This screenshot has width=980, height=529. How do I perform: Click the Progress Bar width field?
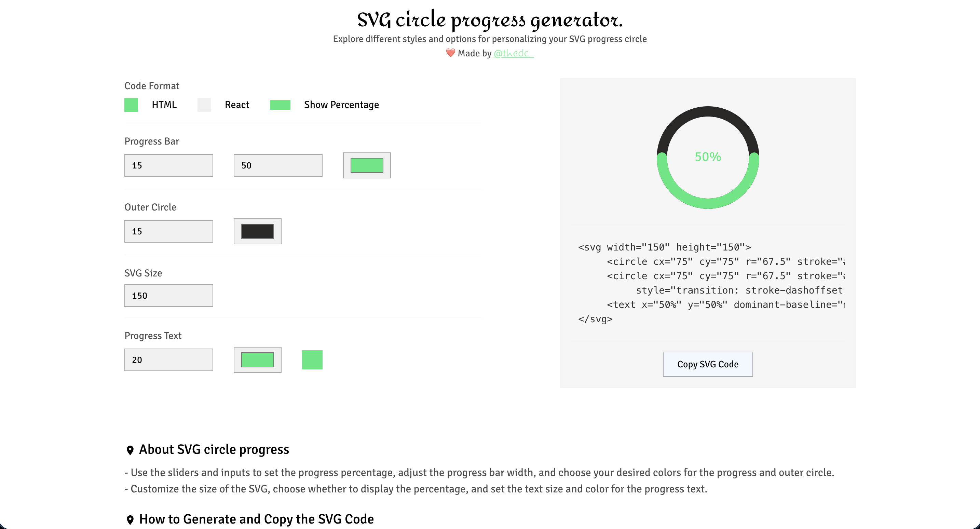click(168, 165)
